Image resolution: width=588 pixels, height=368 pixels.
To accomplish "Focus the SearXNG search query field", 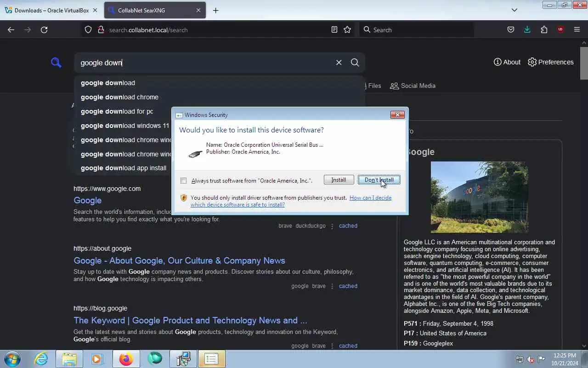I will (205, 63).
